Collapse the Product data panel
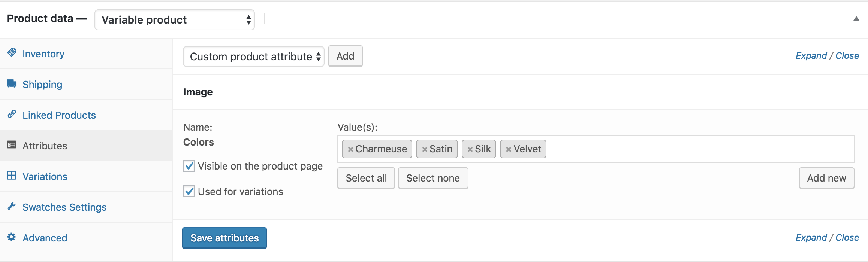 (x=856, y=18)
